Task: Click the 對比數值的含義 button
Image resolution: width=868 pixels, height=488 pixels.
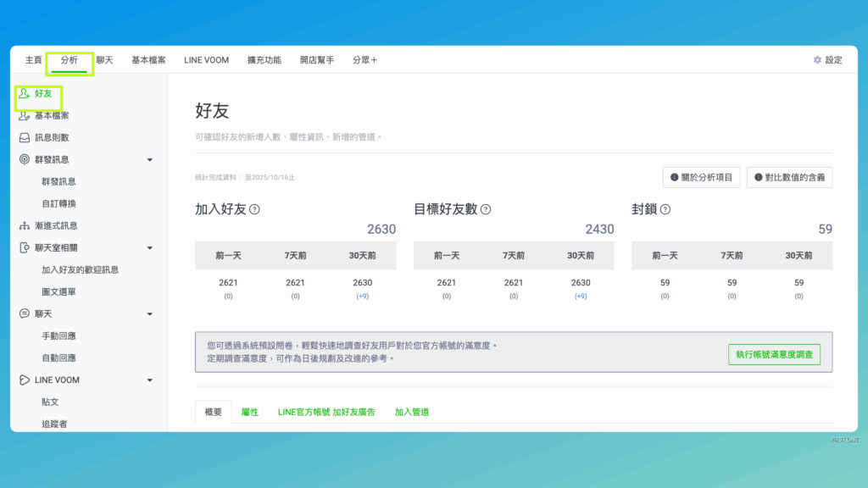Action: (x=789, y=177)
